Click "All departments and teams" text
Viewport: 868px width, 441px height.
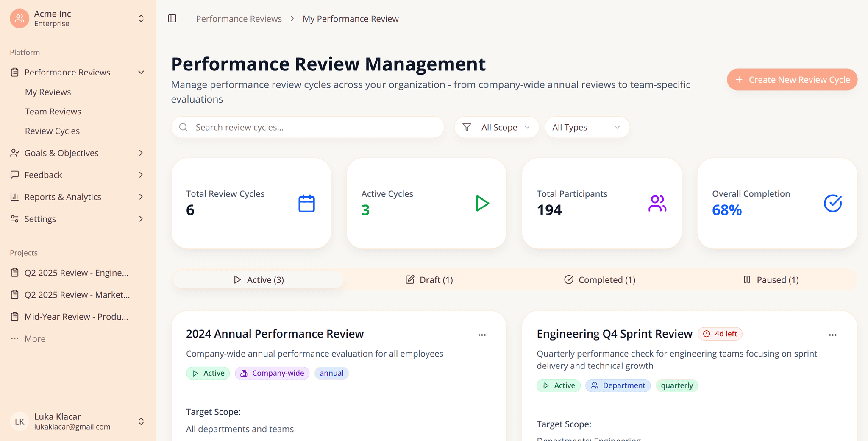coord(240,429)
